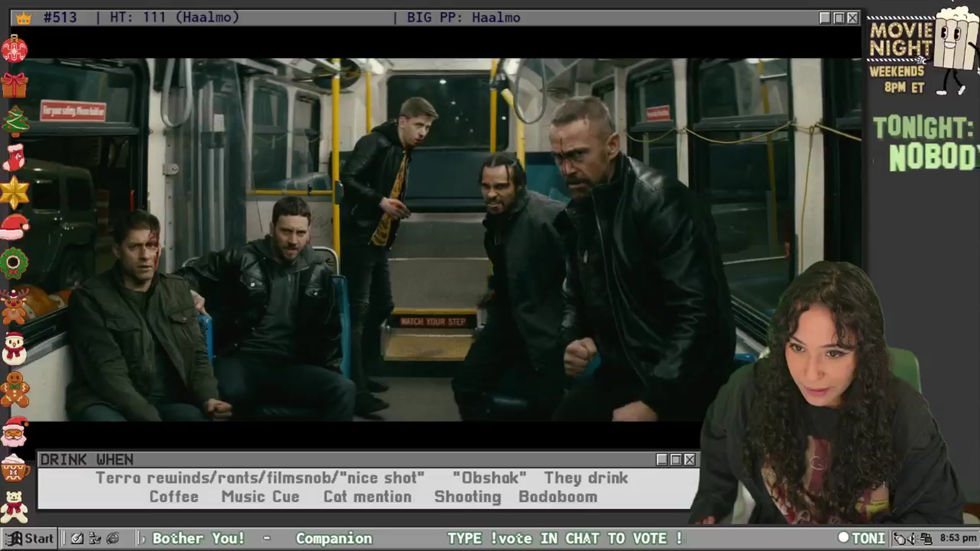This screenshot has width=980, height=551.
Task: Select the Christmas tree icon
Action: (x=15, y=121)
